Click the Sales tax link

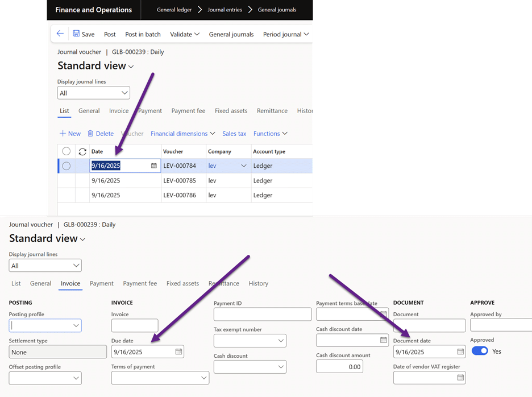click(x=234, y=134)
